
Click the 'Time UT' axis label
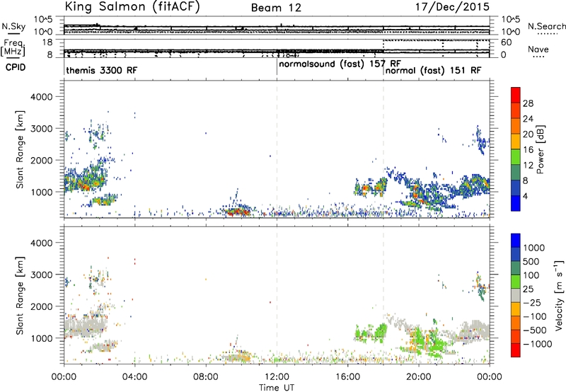click(x=277, y=388)
